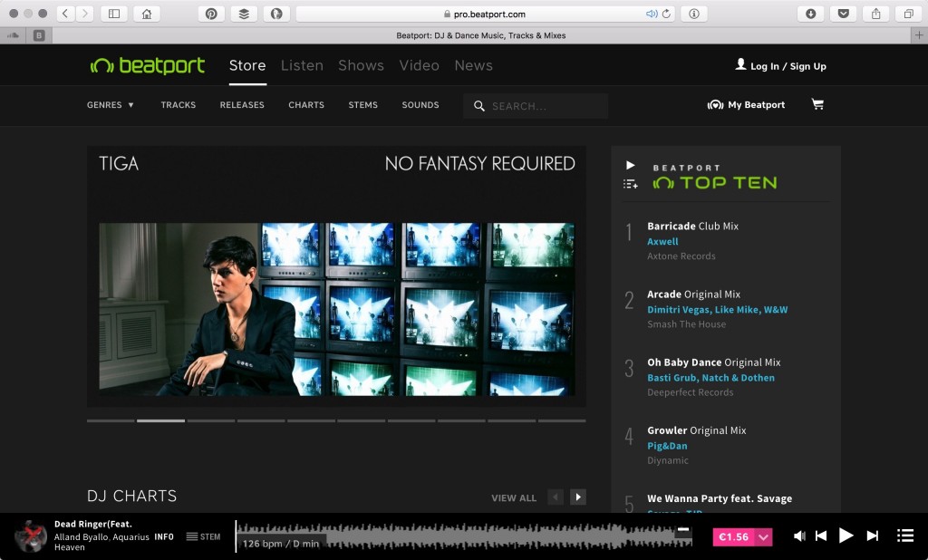The width and height of the screenshot is (928, 560).
Task: Go to the previous track
Action: point(821,536)
